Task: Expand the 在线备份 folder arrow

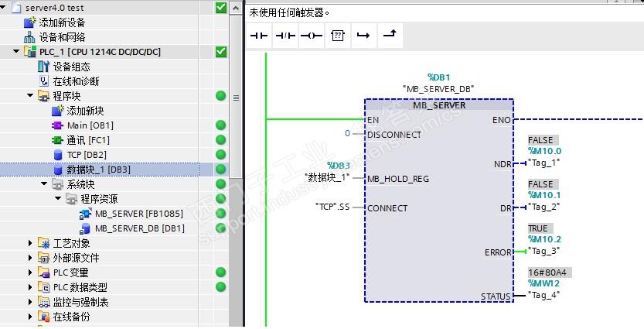Action: coord(30,317)
